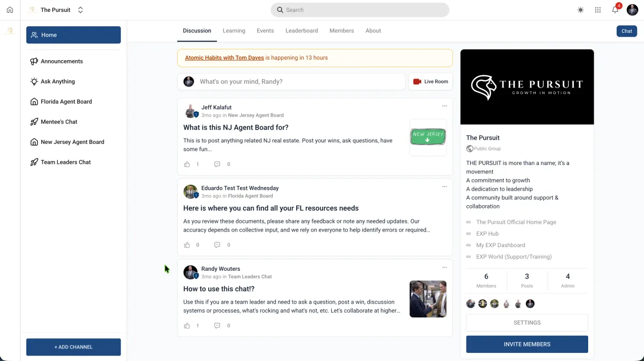Open The Pursuit Official Home Page link

coord(516,222)
